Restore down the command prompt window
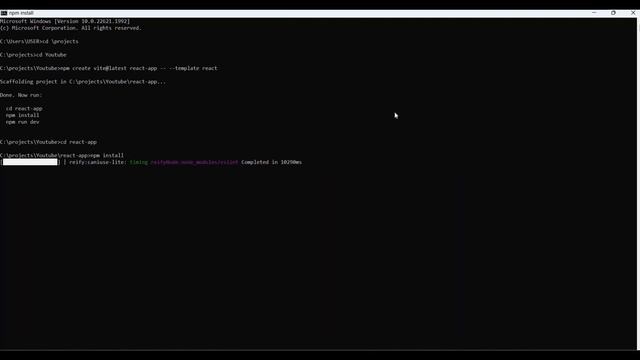The image size is (640, 360). click(613, 13)
